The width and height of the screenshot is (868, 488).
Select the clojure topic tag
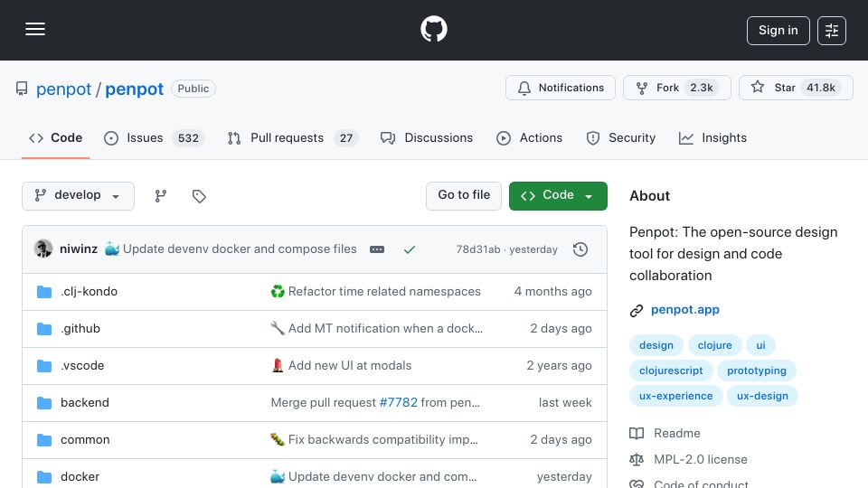click(714, 345)
